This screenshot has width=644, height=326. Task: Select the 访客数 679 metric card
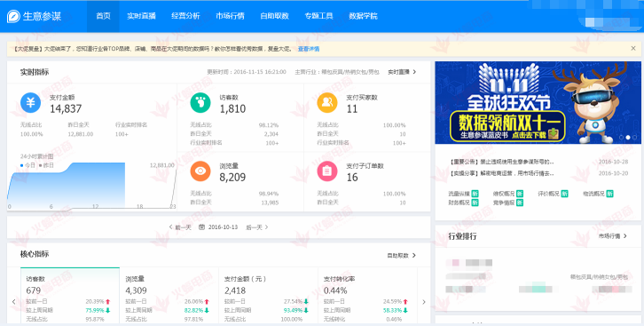tap(70, 296)
